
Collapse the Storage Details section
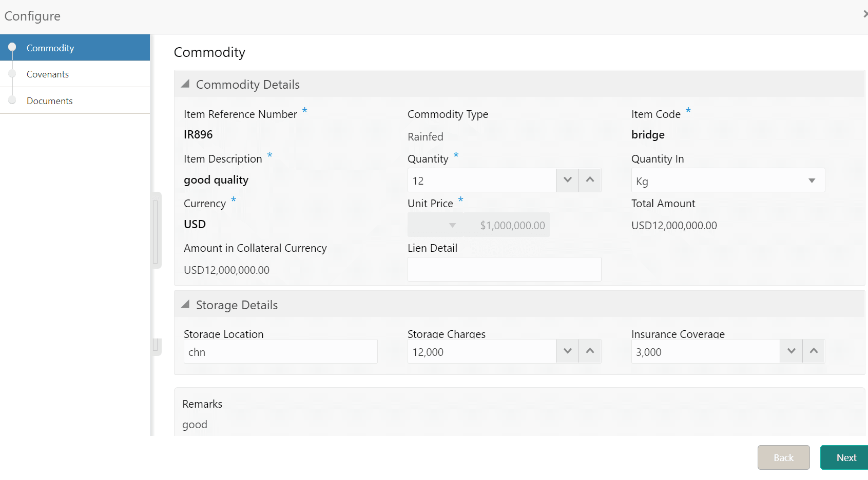tap(186, 304)
